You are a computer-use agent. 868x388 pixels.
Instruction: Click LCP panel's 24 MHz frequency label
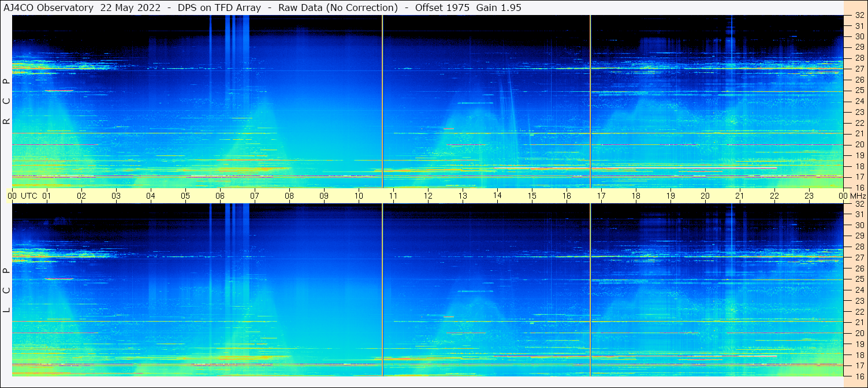[x=859, y=290]
